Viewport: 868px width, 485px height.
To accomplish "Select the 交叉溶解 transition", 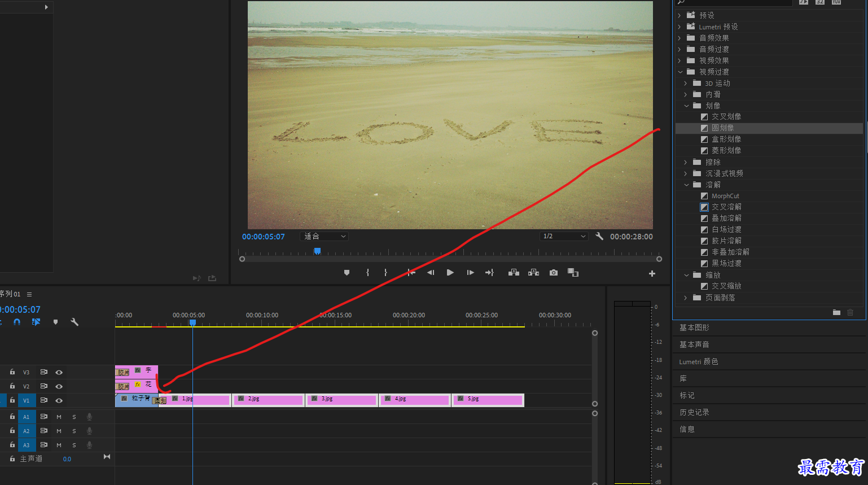I will click(726, 207).
